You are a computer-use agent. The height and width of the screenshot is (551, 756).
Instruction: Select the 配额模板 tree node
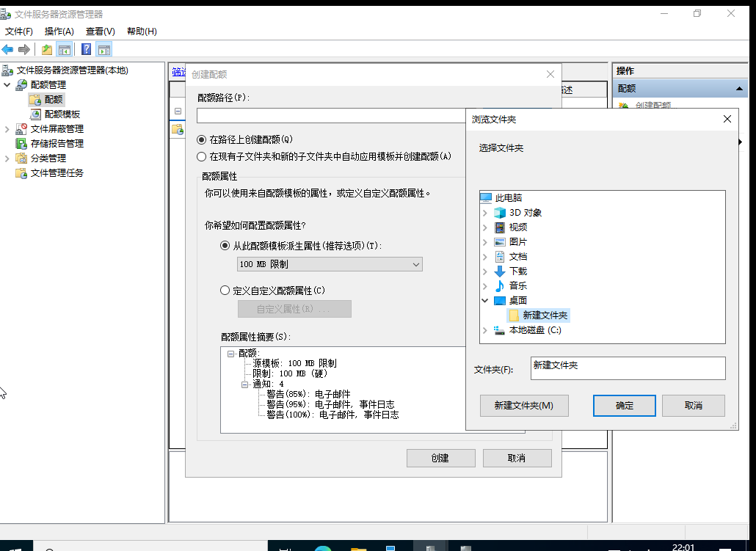[62, 114]
